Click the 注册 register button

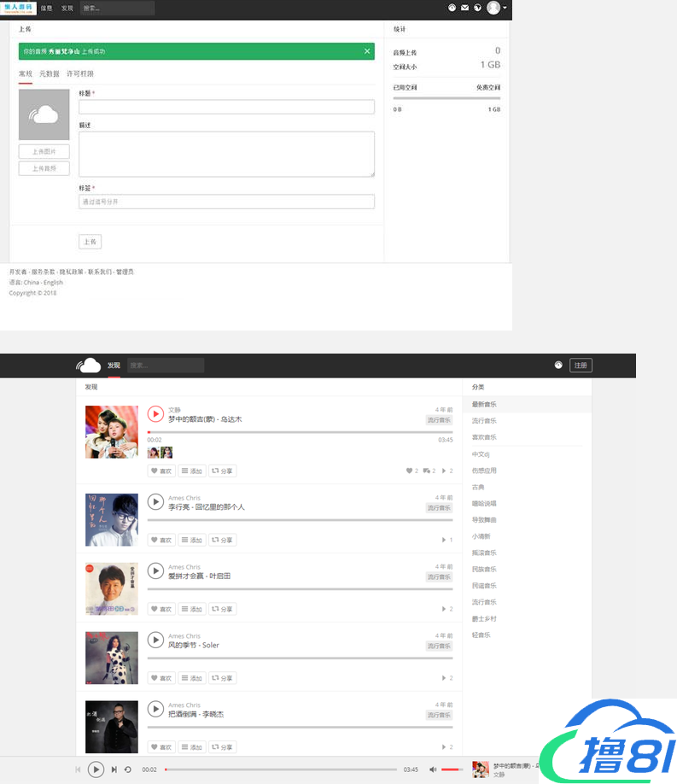pos(581,366)
